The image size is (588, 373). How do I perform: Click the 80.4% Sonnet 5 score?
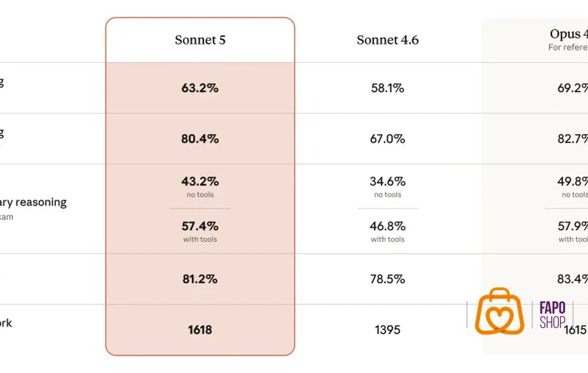point(200,139)
